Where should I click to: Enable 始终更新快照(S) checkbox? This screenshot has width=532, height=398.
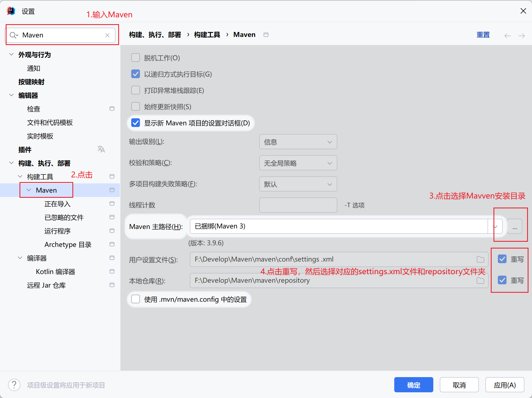coord(136,106)
